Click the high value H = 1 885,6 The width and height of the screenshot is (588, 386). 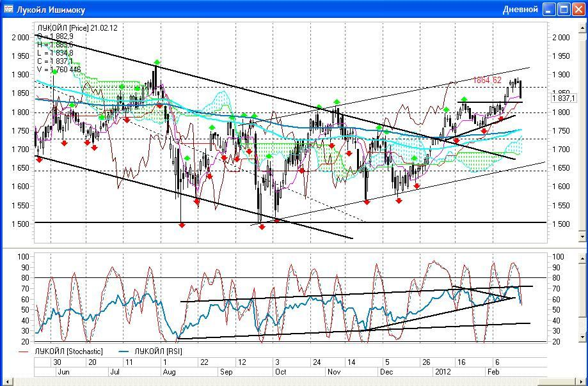click(x=55, y=45)
